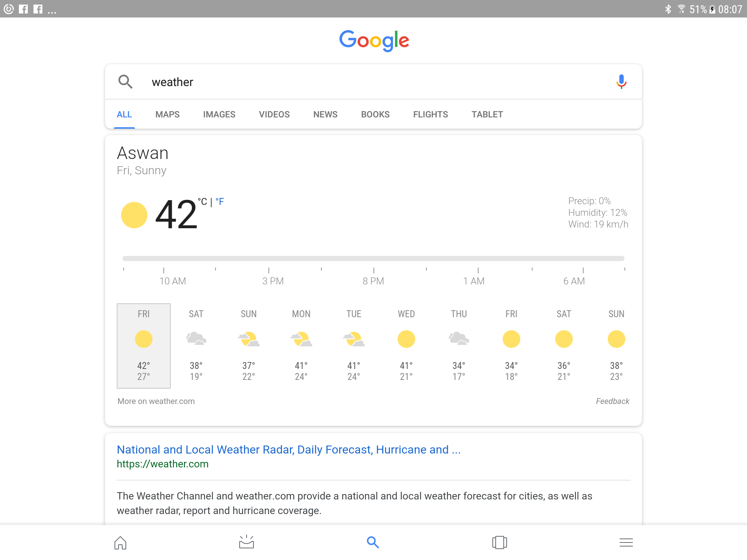Screen dimensions: 747x560
Task: Select Saturday's 38° forecast day
Action: (196, 346)
